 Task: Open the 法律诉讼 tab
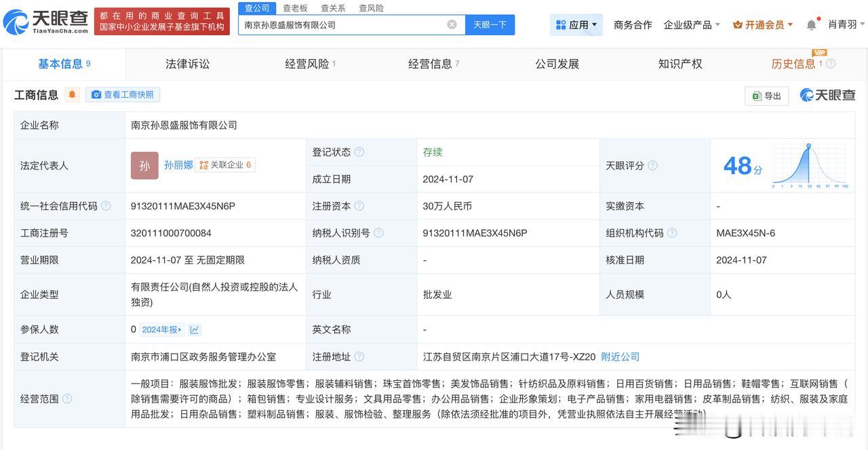point(187,64)
